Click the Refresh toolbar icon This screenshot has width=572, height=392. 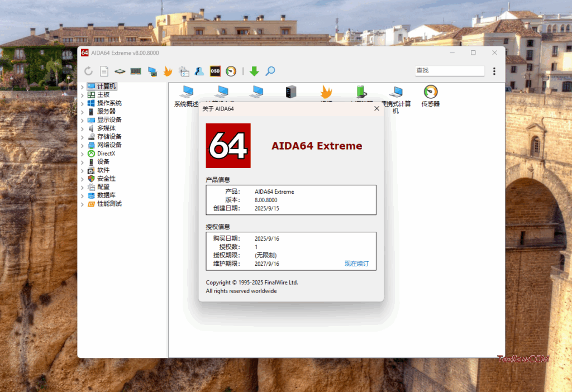pos(88,71)
